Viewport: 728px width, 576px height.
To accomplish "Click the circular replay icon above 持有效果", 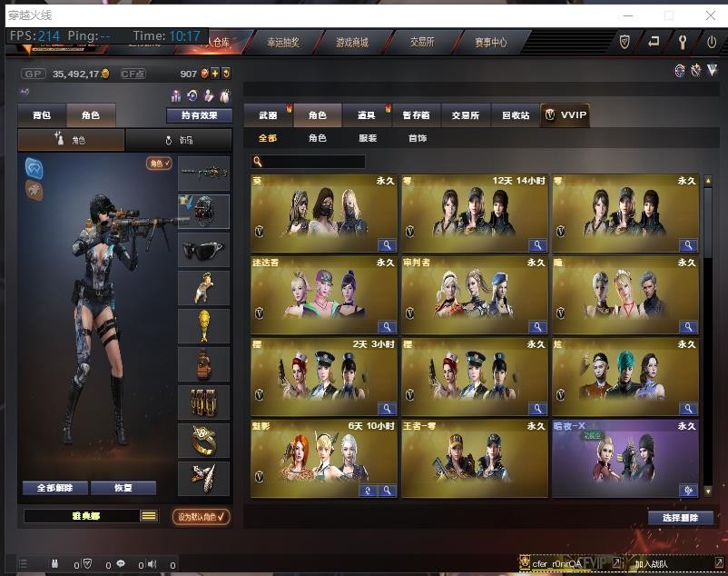I will (x=192, y=95).
